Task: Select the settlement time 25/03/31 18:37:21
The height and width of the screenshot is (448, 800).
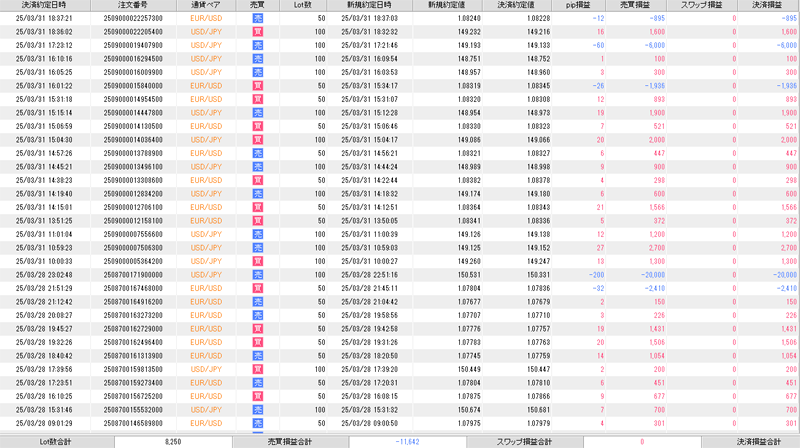Action: click(x=44, y=18)
